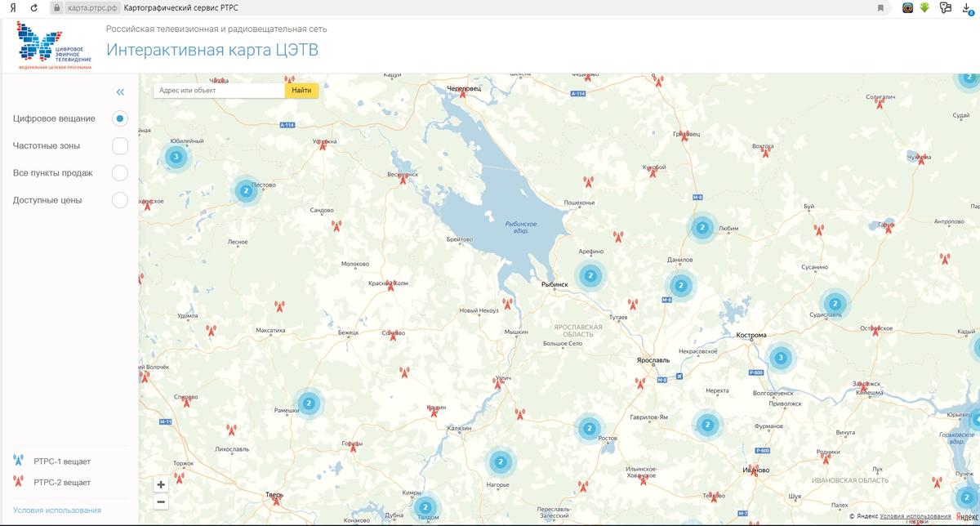Image resolution: width=980 pixels, height=526 pixels.
Task: Click the blue РТРС-1 legend tower icon
Action: (19, 461)
